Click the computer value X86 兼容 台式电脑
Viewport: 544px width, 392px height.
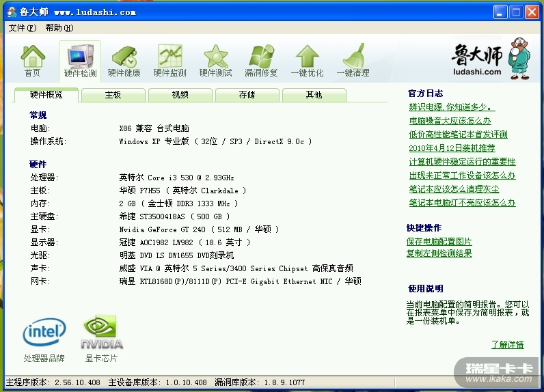[154, 128]
